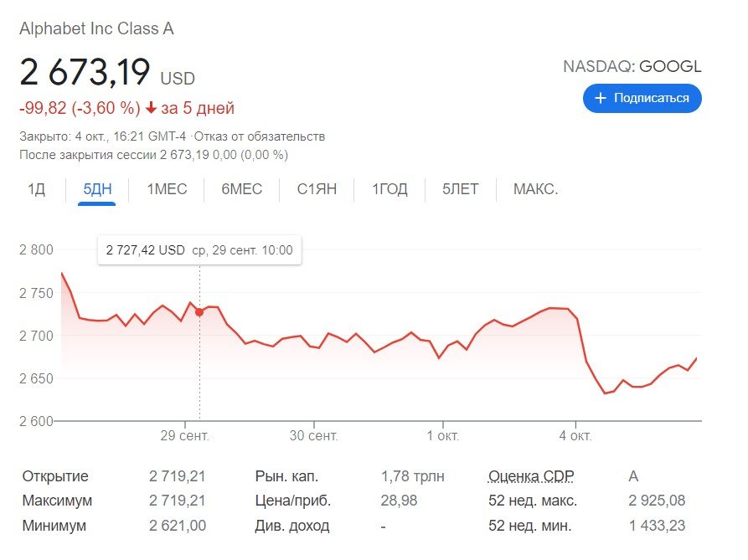This screenshot has width=748, height=560.
Task: Switch to the 1Д time range tab
Action: (36, 189)
